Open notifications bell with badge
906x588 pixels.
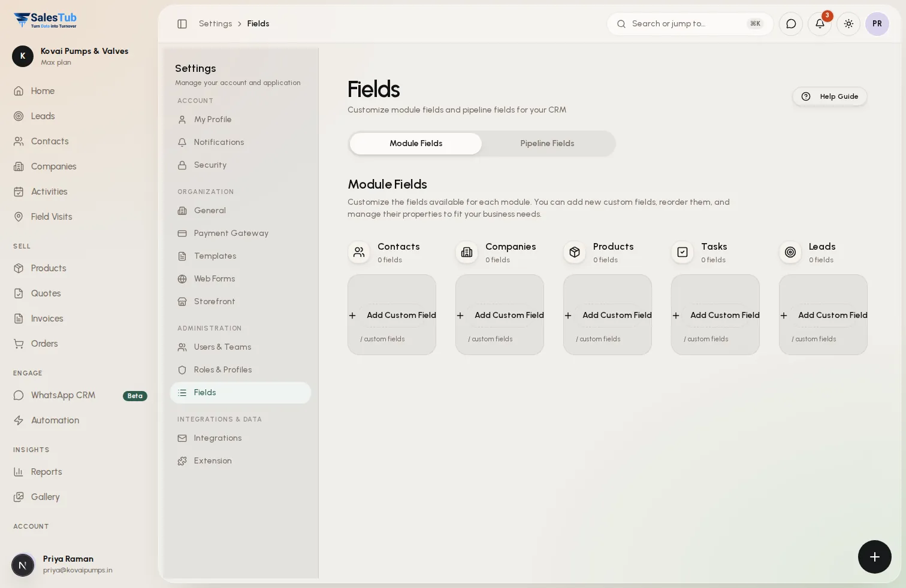(820, 24)
